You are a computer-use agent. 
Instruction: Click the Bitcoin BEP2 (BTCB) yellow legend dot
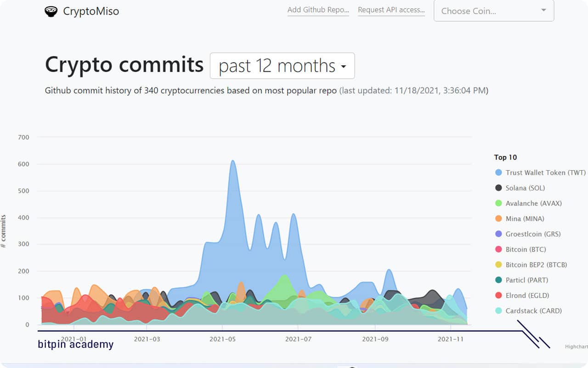click(498, 264)
